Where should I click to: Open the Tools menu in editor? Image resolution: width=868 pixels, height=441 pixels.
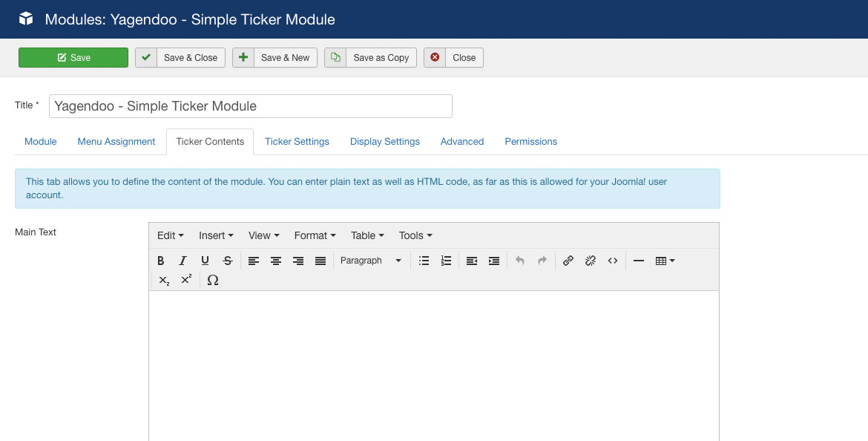[415, 235]
